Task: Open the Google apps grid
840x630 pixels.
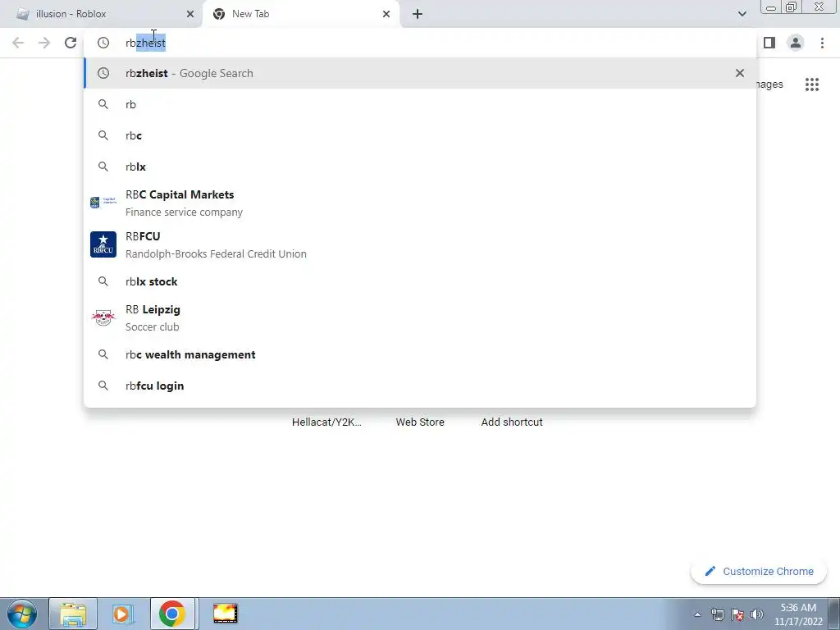Action: (x=812, y=84)
